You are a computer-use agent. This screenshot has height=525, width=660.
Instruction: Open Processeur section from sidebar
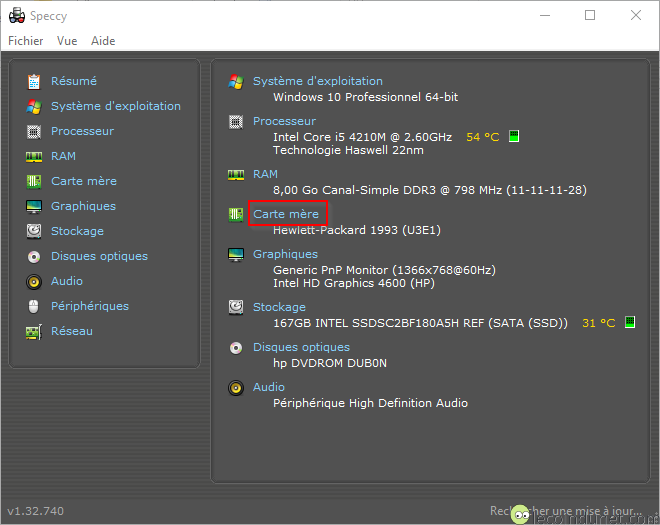coord(82,131)
